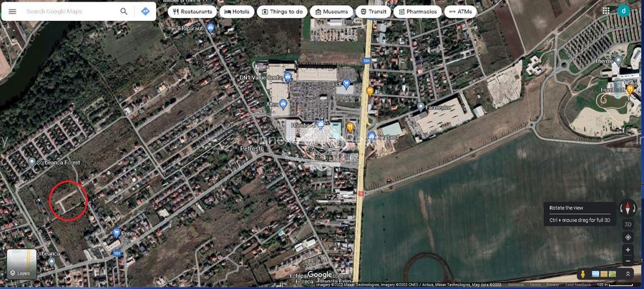This screenshot has width=644, height=289.
Task: Click the Lidl shopping pin
Action: (346, 84)
